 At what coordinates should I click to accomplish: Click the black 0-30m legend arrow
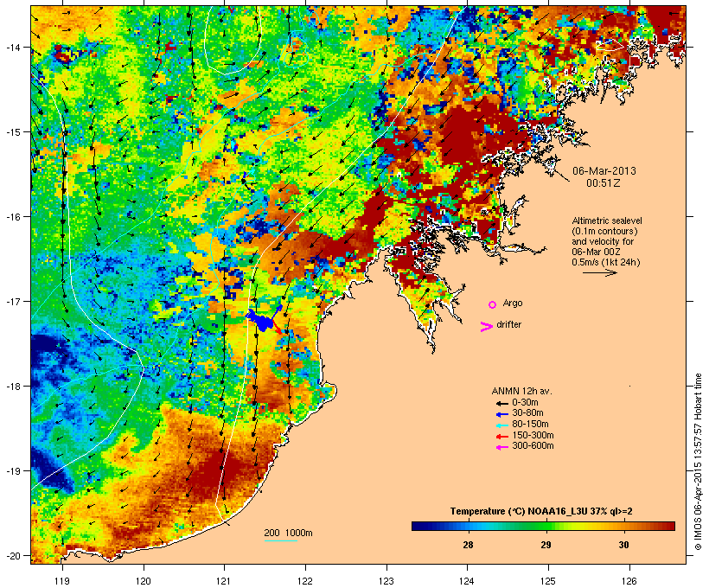501,403
